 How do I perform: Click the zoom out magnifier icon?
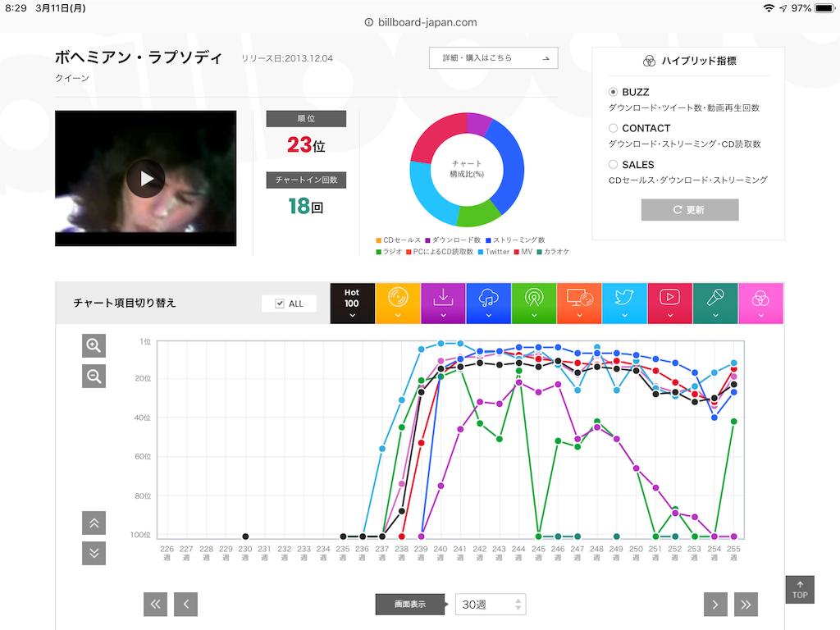click(94, 376)
